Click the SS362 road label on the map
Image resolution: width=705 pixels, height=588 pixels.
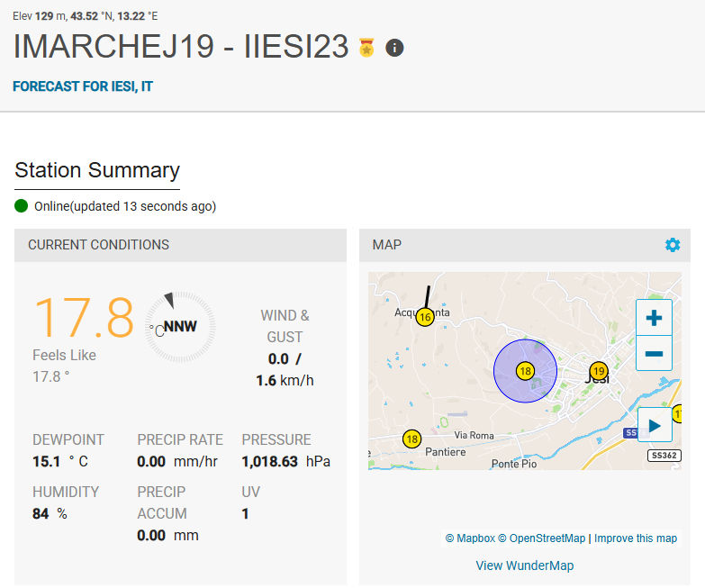pyautogui.click(x=663, y=456)
